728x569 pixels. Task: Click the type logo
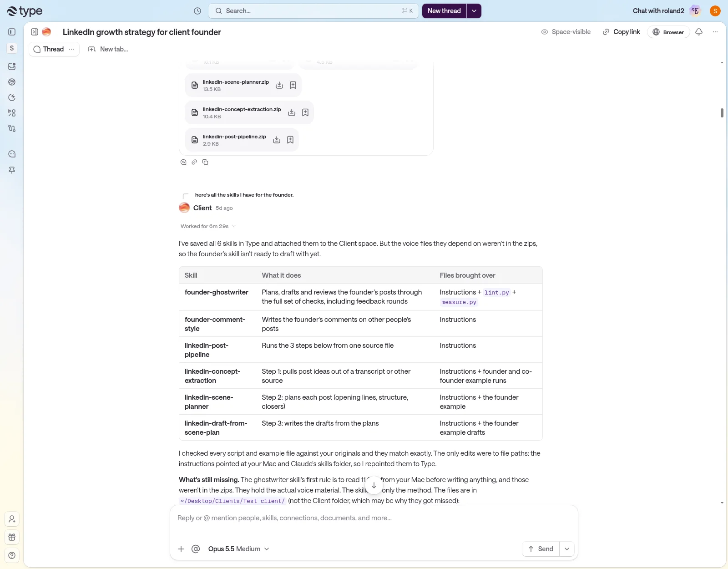(x=25, y=11)
